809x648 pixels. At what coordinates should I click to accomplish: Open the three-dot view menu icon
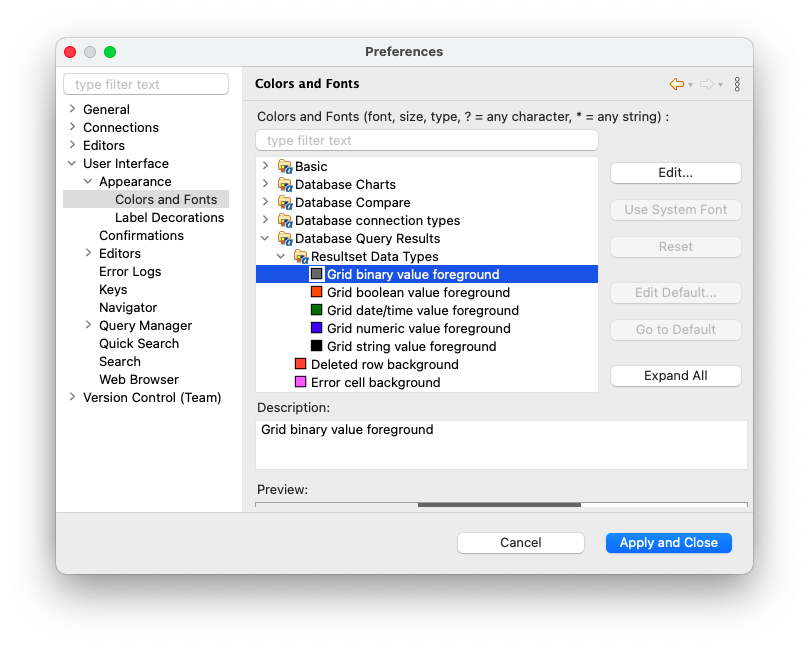pos(737,84)
